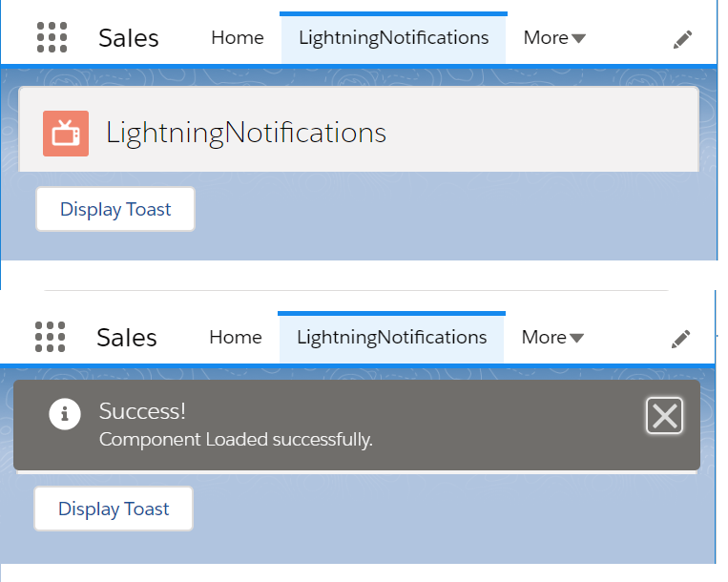Click Display Toast button in top screenshot
The height and width of the screenshot is (582, 728).
tap(115, 209)
